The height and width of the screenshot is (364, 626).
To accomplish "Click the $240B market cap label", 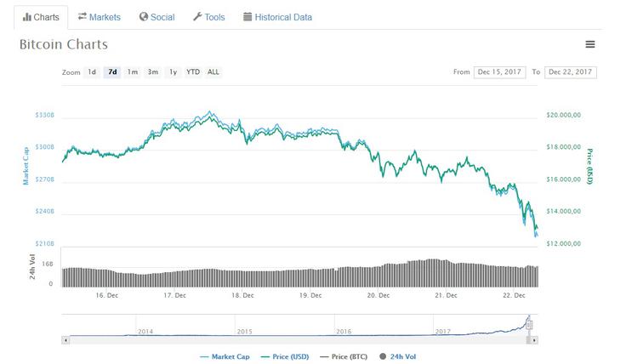I will point(44,211).
